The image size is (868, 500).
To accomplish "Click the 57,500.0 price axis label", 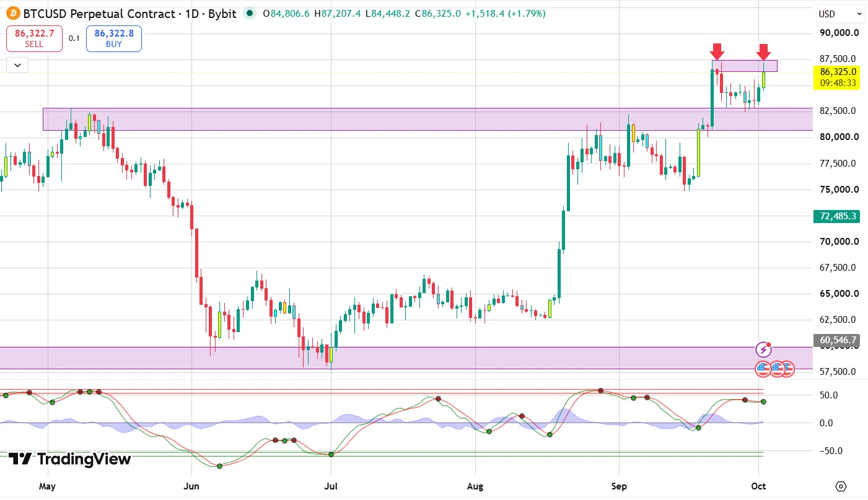I will [x=839, y=372].
